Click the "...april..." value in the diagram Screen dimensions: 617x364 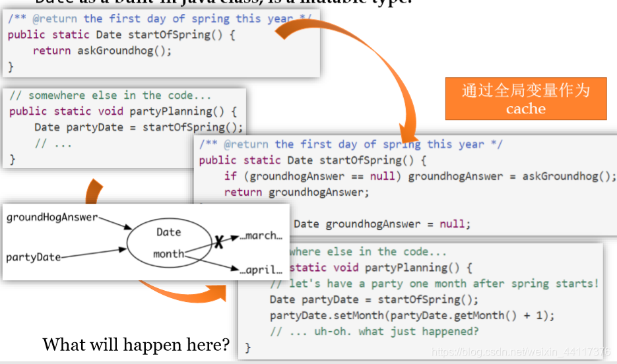click(x=261, y=270)
